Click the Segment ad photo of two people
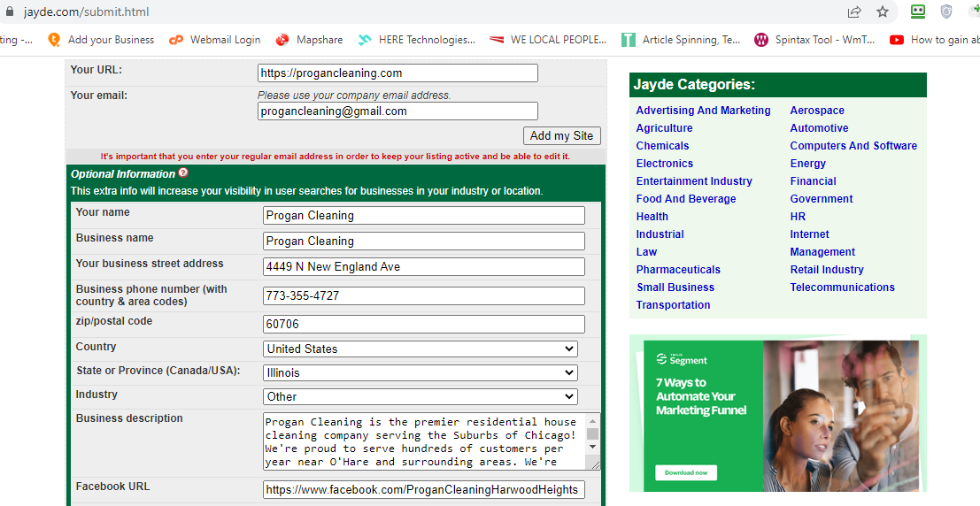This screenshot has width=980, height=506. (x=841, y=416)
